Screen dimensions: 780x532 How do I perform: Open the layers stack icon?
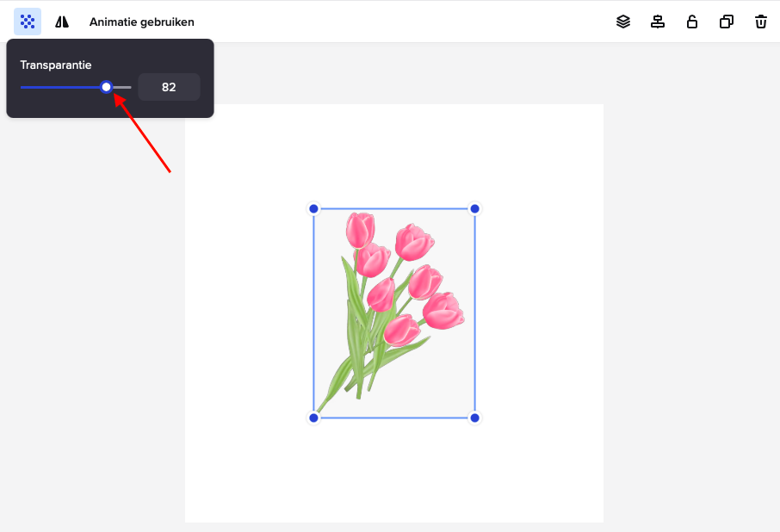pyautogui.click(x=623, y=22)
